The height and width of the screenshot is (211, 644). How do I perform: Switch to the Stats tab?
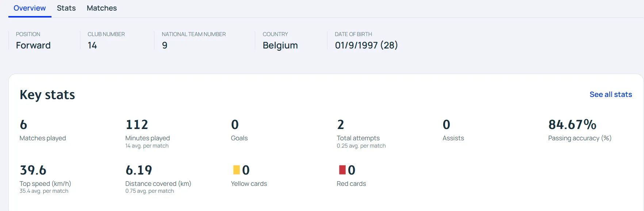tap(66, 8)
